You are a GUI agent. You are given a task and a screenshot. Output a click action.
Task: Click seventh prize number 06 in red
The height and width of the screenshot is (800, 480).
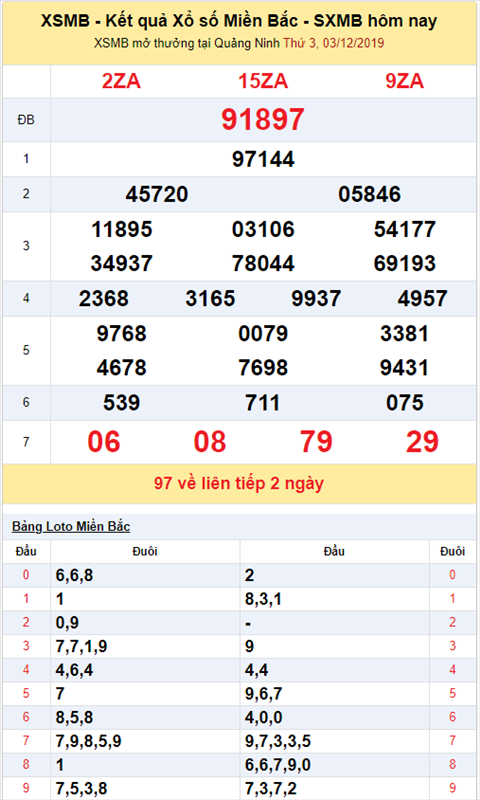tap(104, 442)
